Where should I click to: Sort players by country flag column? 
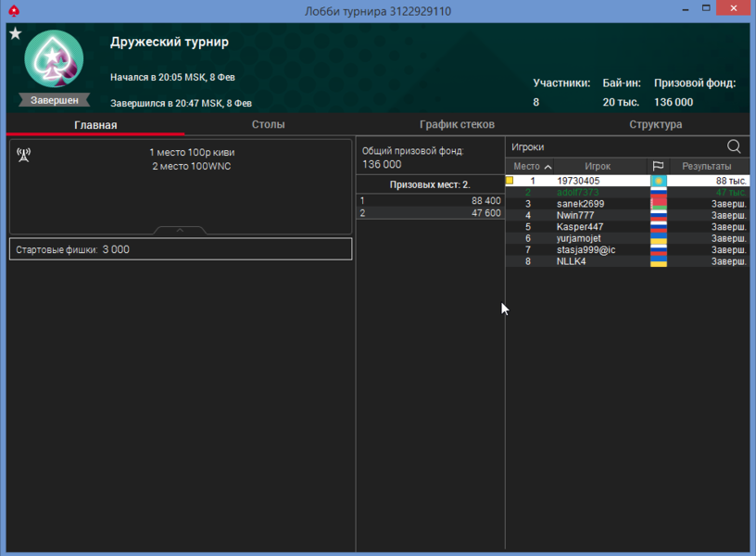pos(659,167)
